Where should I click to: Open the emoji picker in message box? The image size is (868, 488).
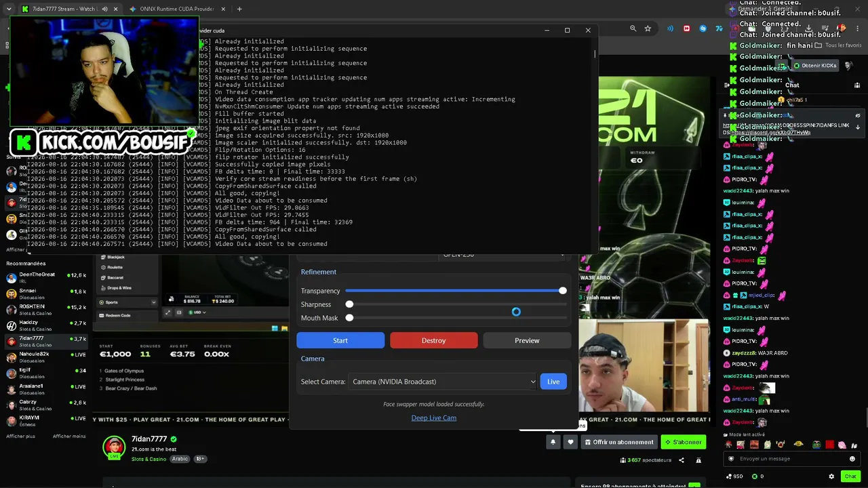[852, 459]
